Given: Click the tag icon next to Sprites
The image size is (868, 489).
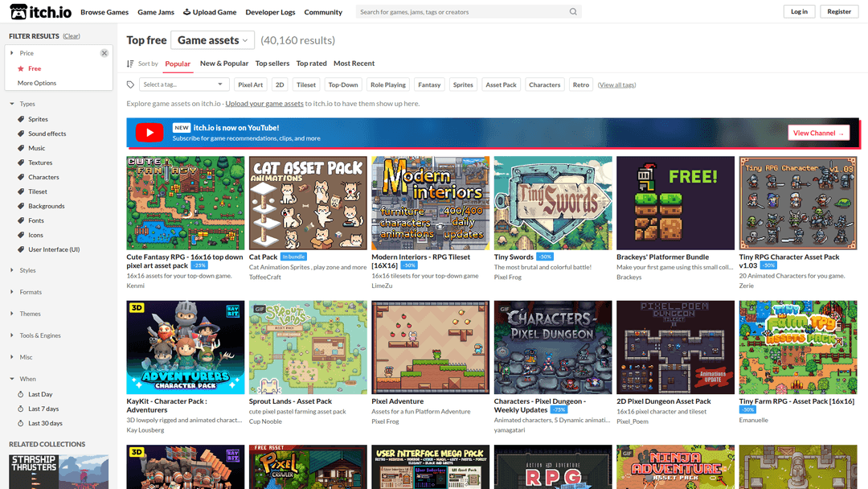Looking at the screenshot, I should (21, 119).
